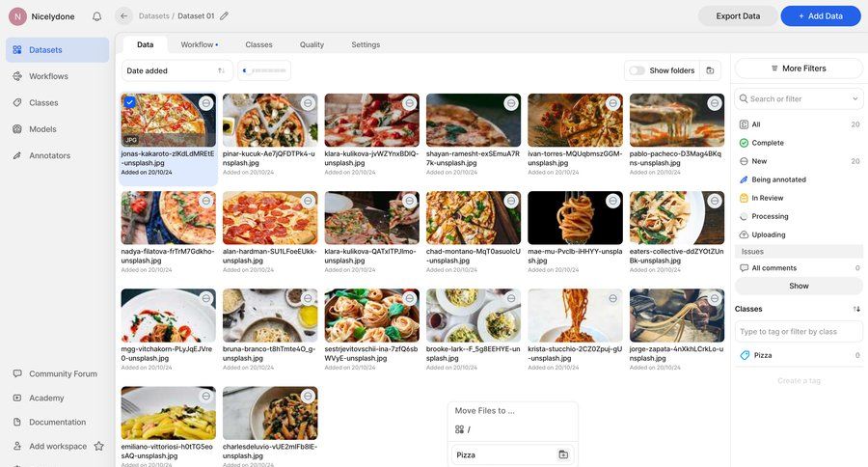Open Classes in the sidebar
The image size is (868, 467).
(58, 102)
